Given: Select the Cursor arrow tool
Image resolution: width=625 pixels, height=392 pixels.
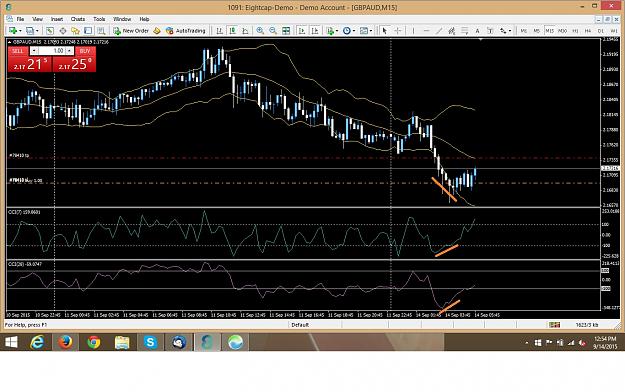Looking at the screenshot, I should [x=385, y=31].
